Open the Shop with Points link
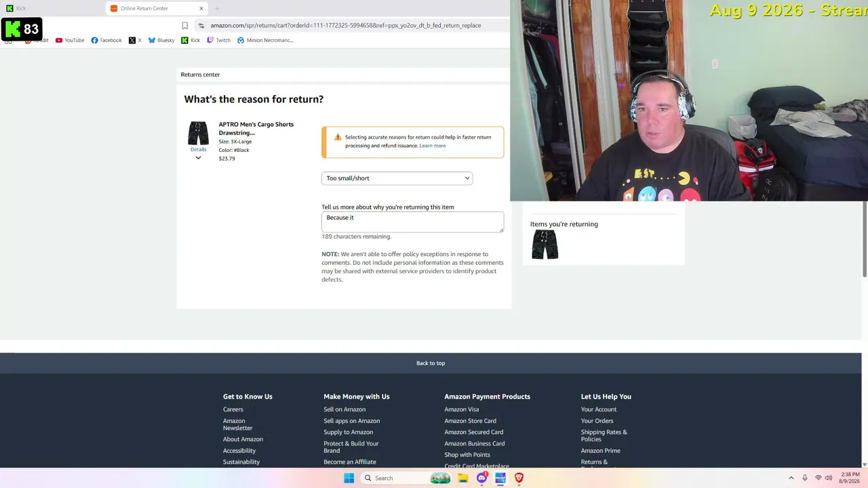Viewport: 868px width, 488px height. pos(467,455)
